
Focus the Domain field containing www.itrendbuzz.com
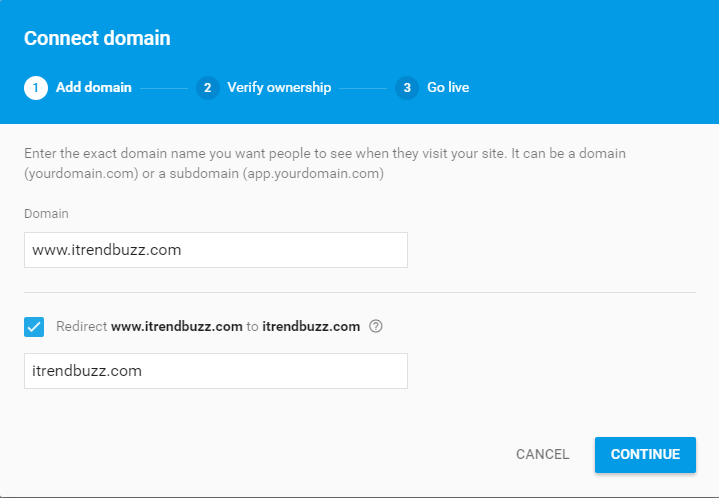(x=216, y=250)
